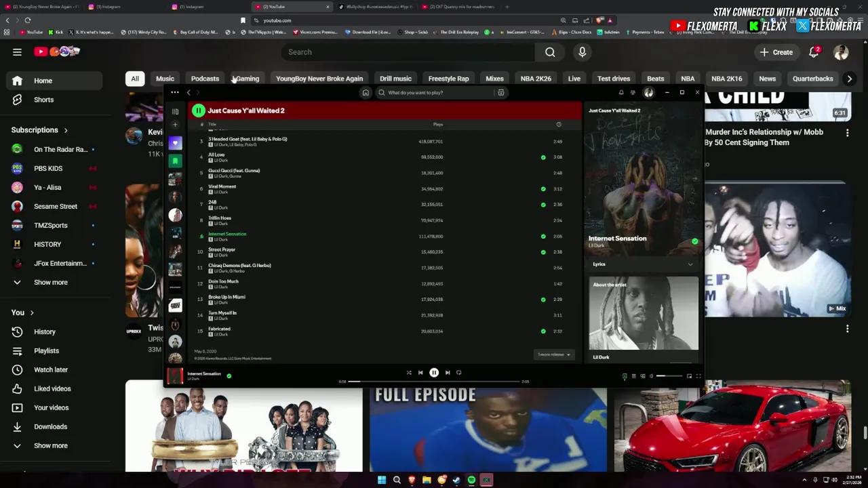Viewport: 868px width, 488px height.
Task: Toggle saved check in bottom now-playing bar
Action: coord(229,375)
